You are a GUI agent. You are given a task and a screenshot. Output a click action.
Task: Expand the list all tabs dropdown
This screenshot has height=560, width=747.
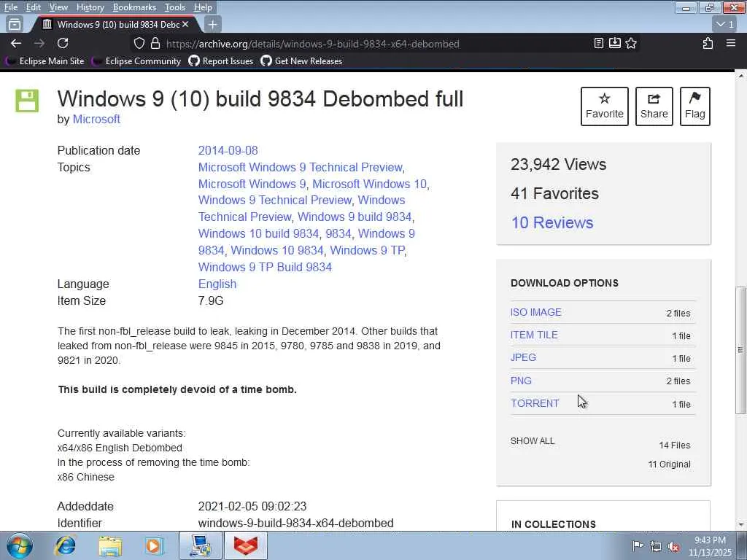click(724, 24)
